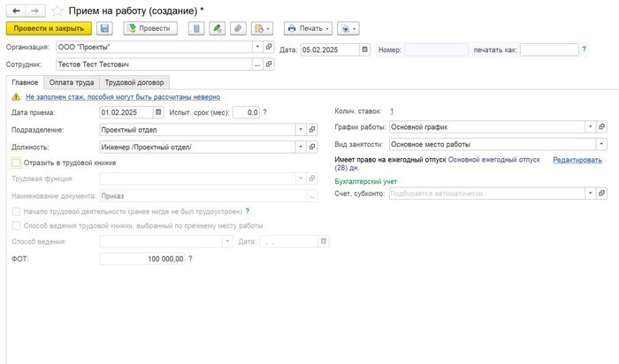Click the help question mark beside ФОТ

pyautogui.click(x=191, y=259)
